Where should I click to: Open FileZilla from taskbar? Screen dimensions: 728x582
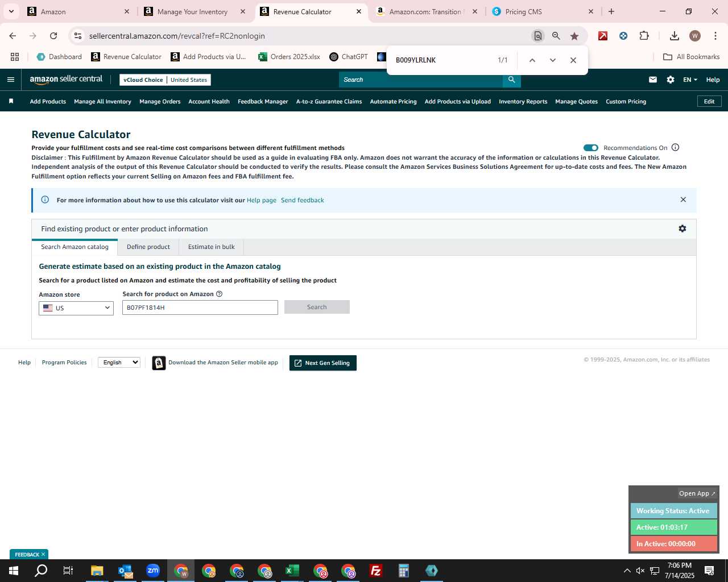pos(376,571)
